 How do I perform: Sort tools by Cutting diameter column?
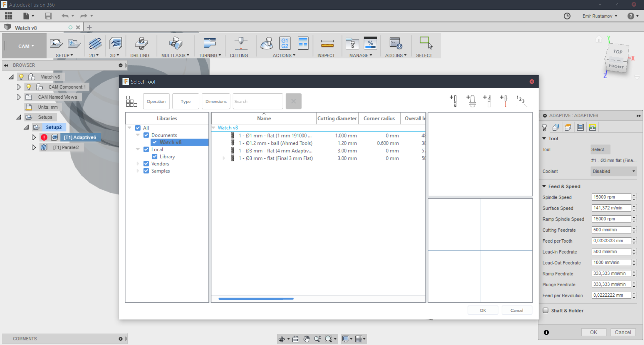click(x=337, y=118)
